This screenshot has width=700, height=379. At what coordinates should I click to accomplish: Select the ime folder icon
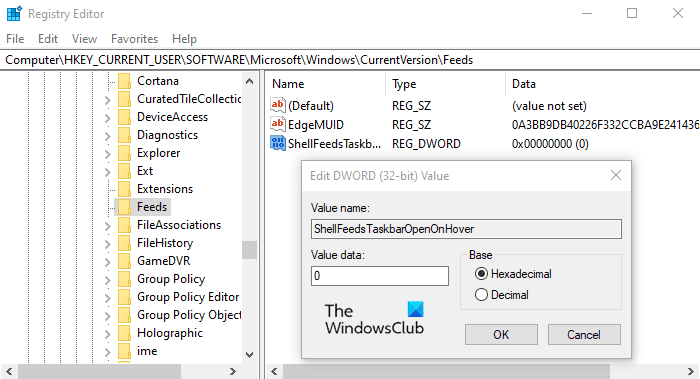(x=125, y=351)
